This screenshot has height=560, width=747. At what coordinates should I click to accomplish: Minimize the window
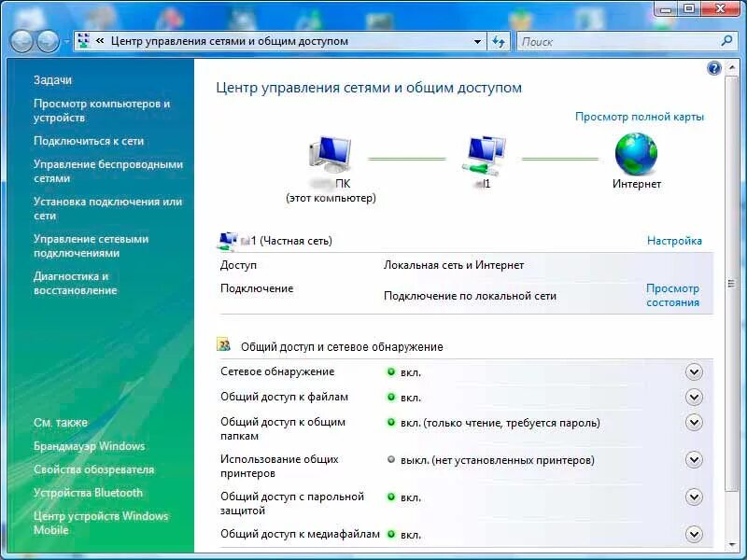667,9
